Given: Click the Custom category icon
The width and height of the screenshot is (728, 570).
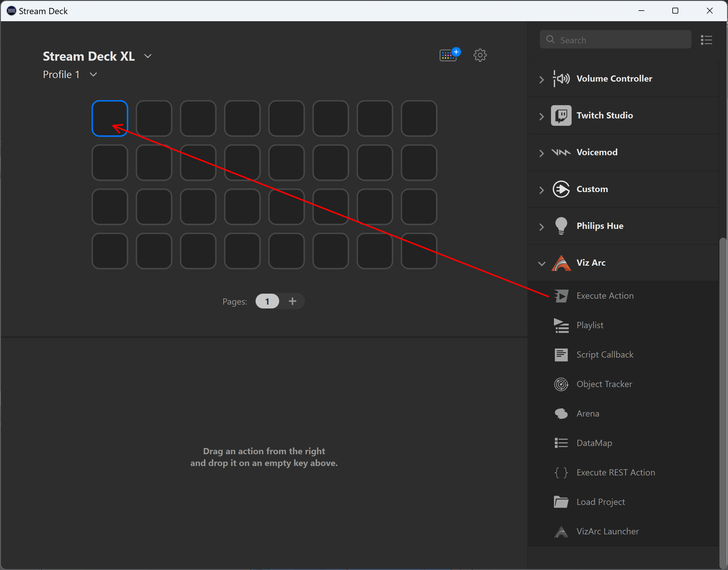Looking at the screenshot, I should click(x=561, y=189).
